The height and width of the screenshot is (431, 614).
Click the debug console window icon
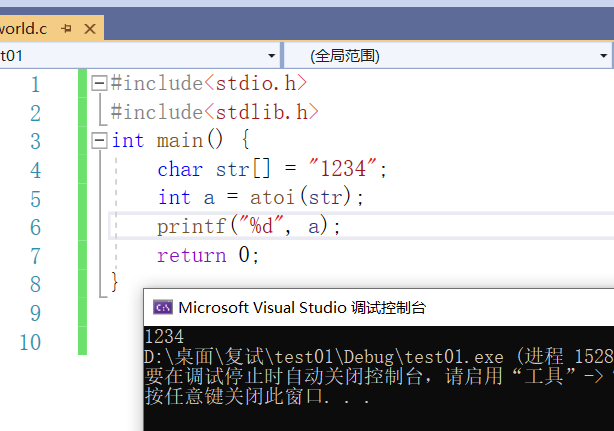(163, 308)
